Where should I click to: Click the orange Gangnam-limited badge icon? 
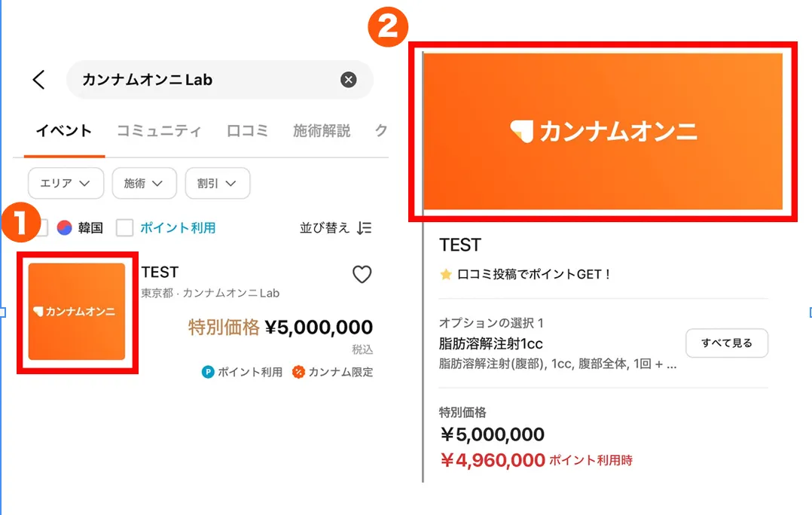click(x=298, y=372)
